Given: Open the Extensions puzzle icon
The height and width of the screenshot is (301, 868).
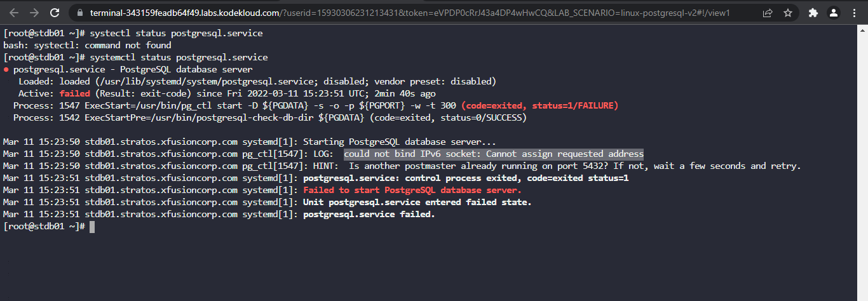Looking at the screenshot, I should click(813, 13).
